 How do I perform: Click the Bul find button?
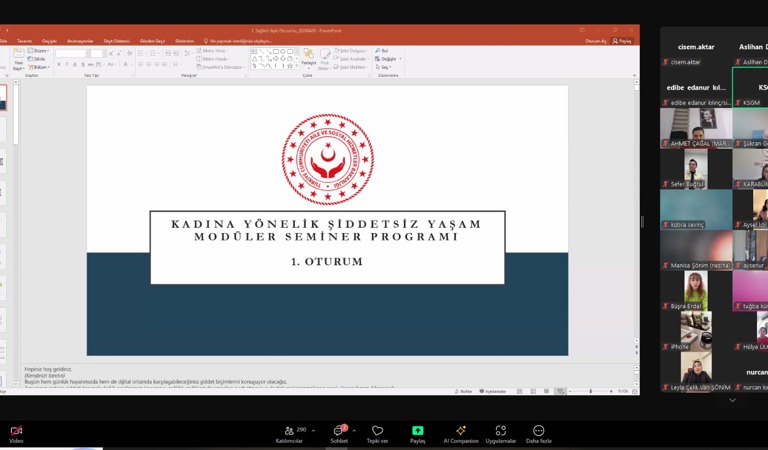[382, 50]
